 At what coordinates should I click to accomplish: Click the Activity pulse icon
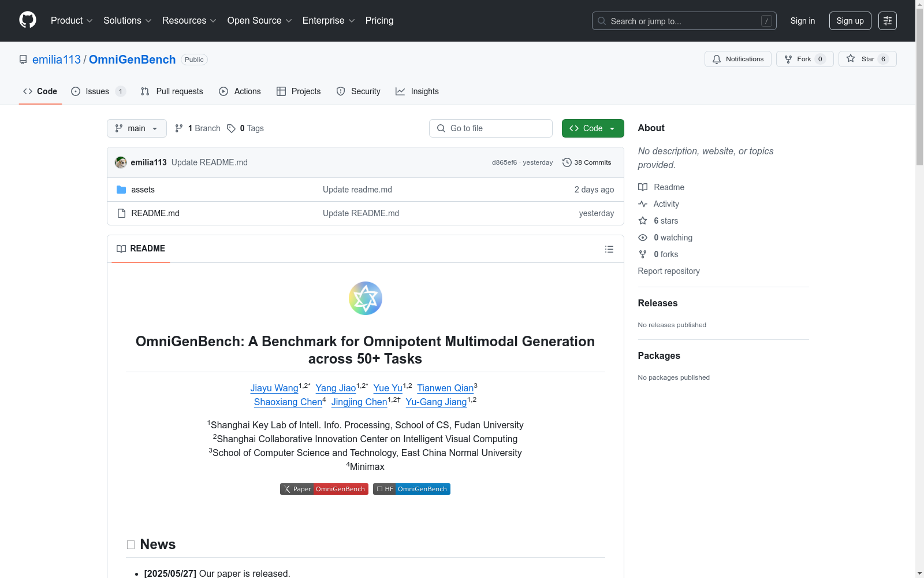point(643,204)
